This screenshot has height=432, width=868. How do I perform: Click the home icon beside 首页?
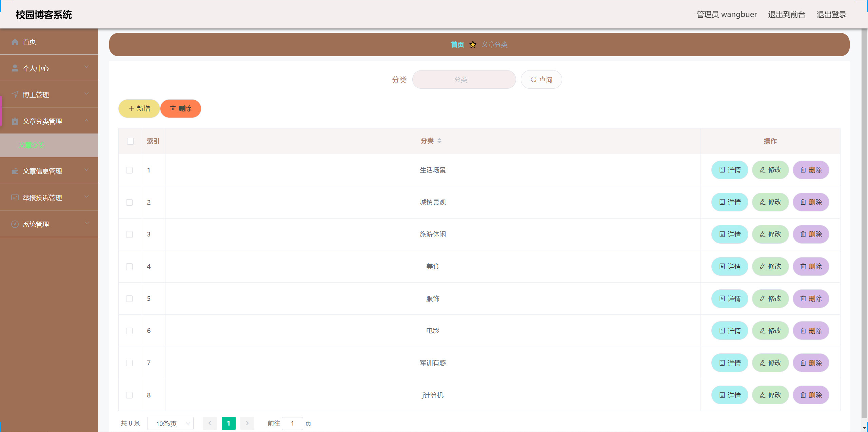click(x=15, y=42)
